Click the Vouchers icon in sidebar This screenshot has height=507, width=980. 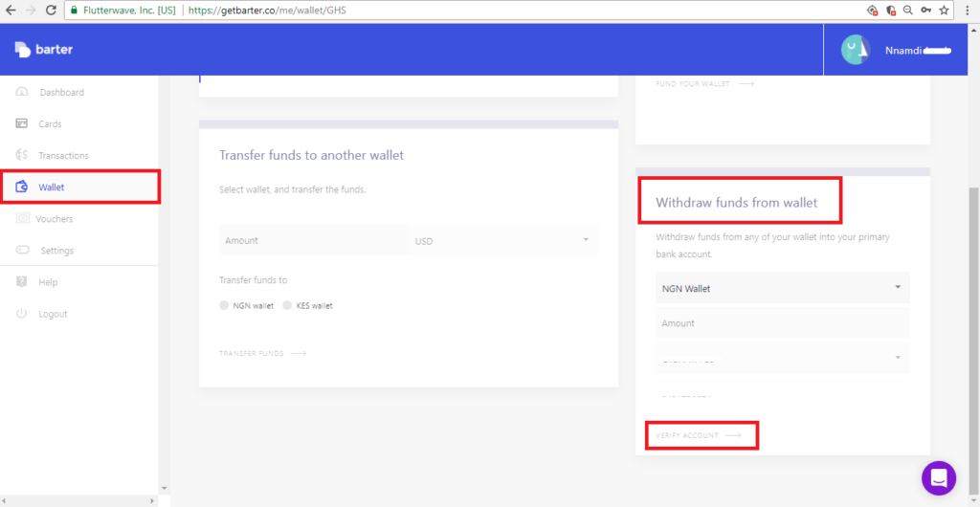[x=23, y=218]
